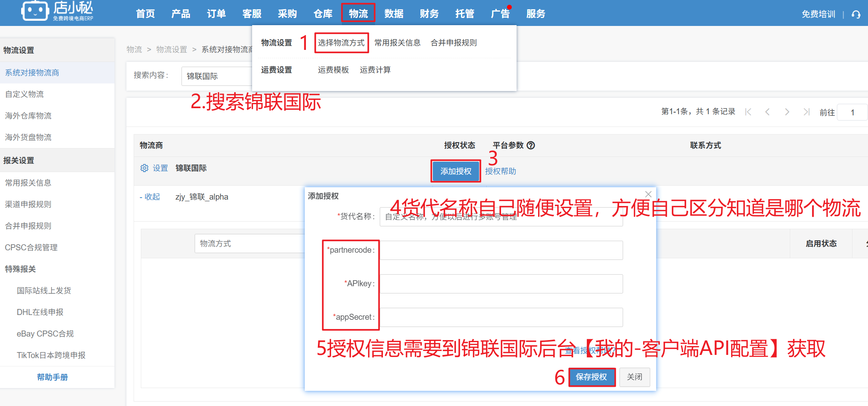This screenshot has height=406, width=868.
Task: Click 物流设置 in the breadcrumb
Action: pyautogui.click(x=172, y=50)
